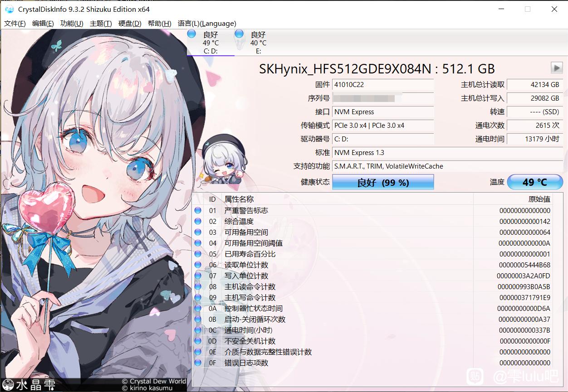
Task: Click the rotation speed value ---- (SSD)
Action: click(x=535, y=111)
